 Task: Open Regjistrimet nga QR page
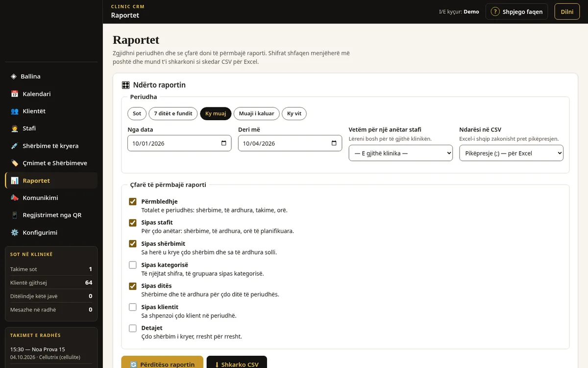pos(51,215)
